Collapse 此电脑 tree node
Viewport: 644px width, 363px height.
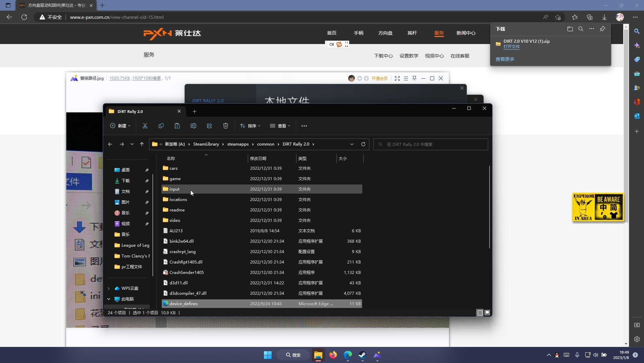(x=109, y=299)
